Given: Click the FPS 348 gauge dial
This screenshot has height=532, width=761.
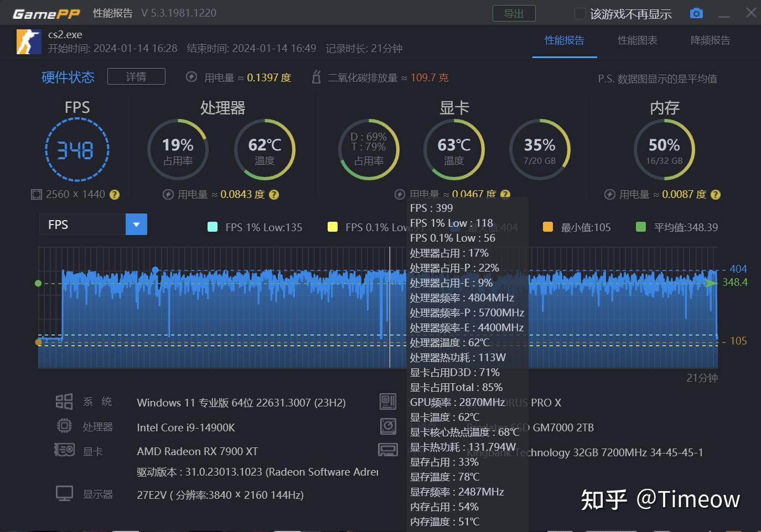Looking at the screenshot, I should 77,150.
